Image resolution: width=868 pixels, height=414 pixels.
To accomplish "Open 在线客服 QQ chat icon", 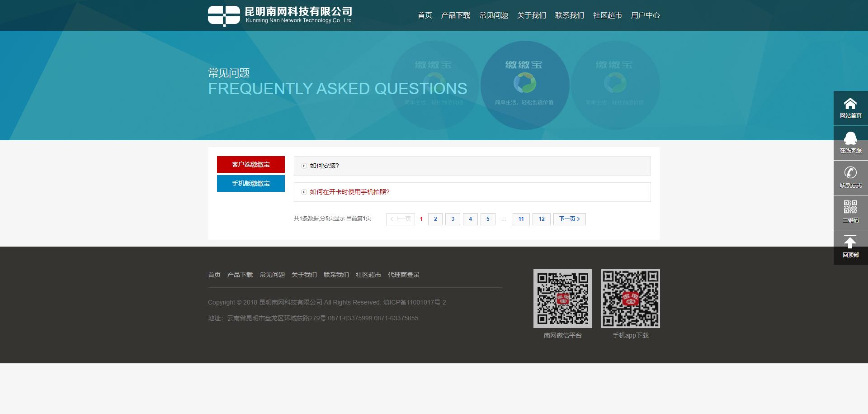I will click(x=850, y=138).
